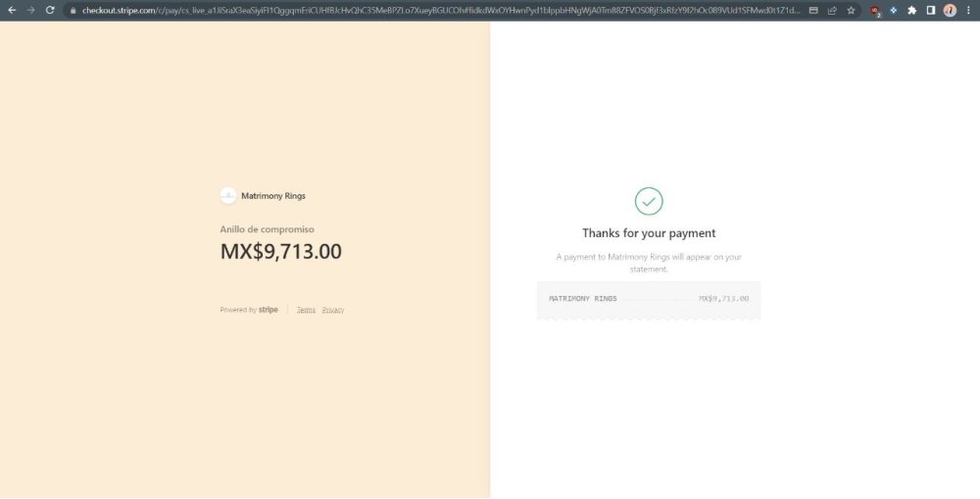Reload the Stripe checkout page

pyautogui.click(x=50, y=10)
